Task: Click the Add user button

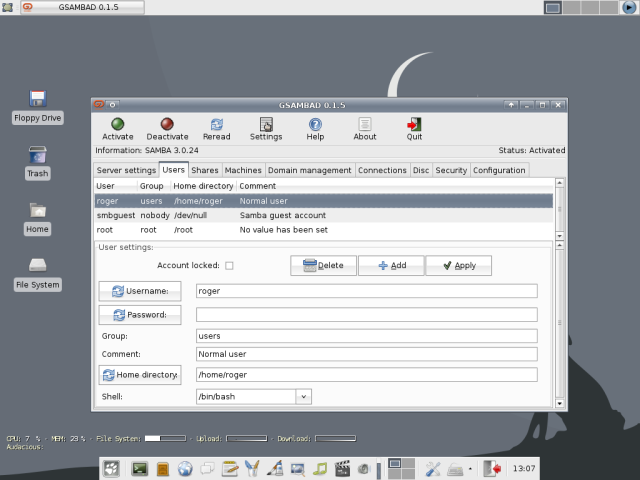Action: click(x=390, y=266)
